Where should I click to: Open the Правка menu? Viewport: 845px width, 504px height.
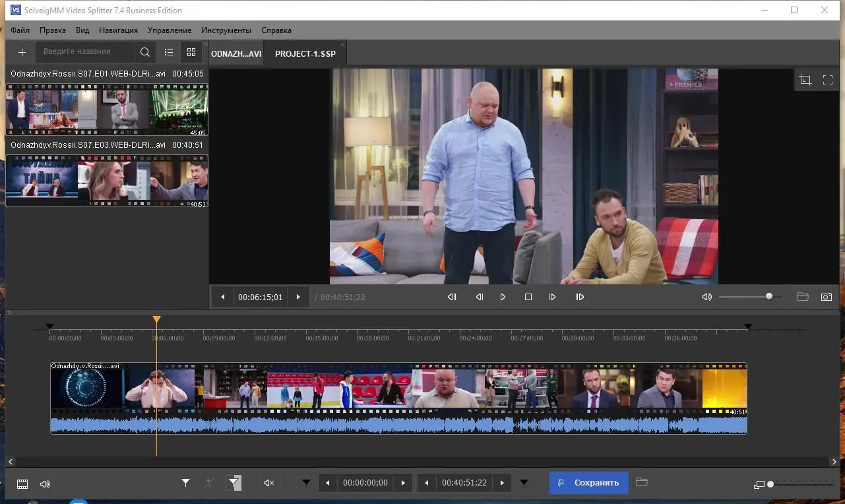[x=52, y=30]
